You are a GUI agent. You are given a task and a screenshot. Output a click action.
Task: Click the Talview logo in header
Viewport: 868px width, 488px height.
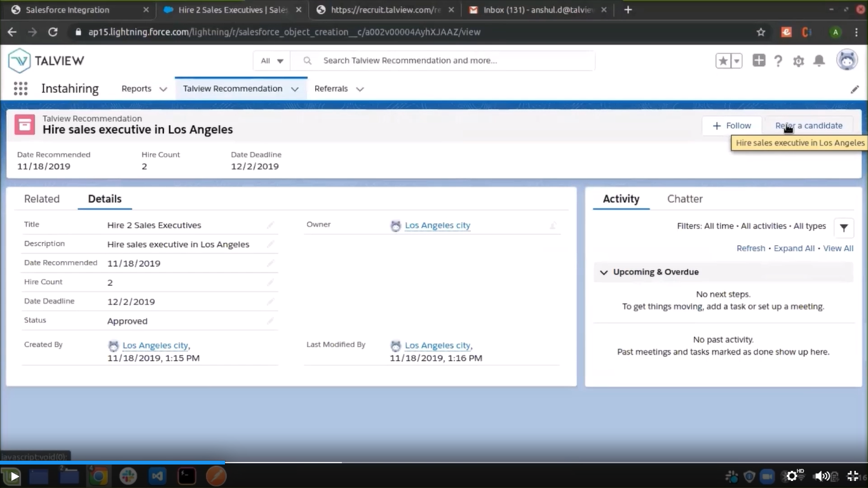pyautogui.click(x=46, y=61)
